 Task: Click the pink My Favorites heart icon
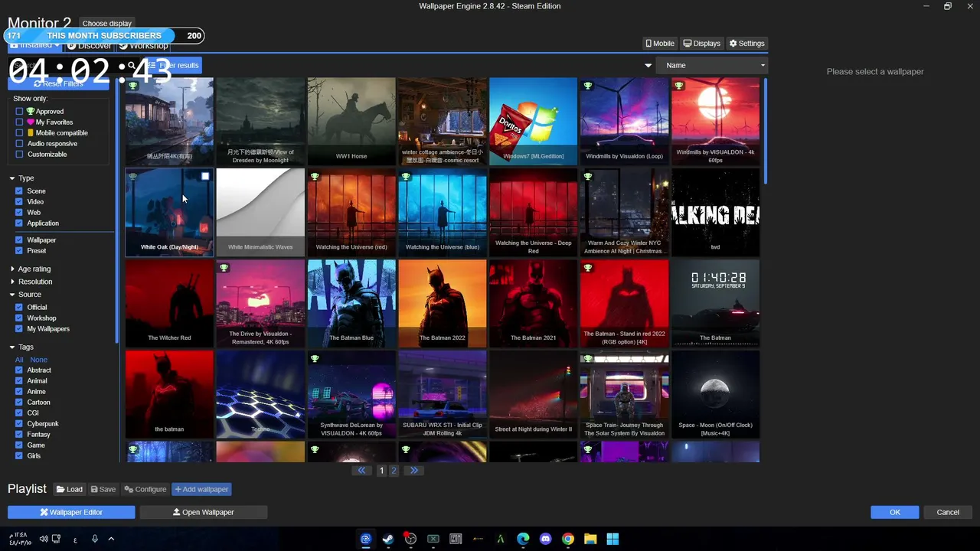(x=31, y=122)
